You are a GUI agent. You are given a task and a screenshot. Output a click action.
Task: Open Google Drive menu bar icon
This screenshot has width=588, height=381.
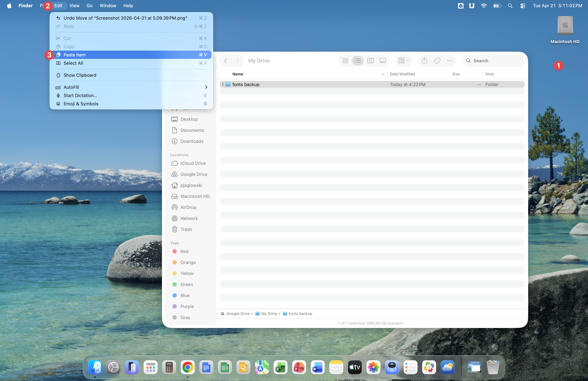click(460, 6)
